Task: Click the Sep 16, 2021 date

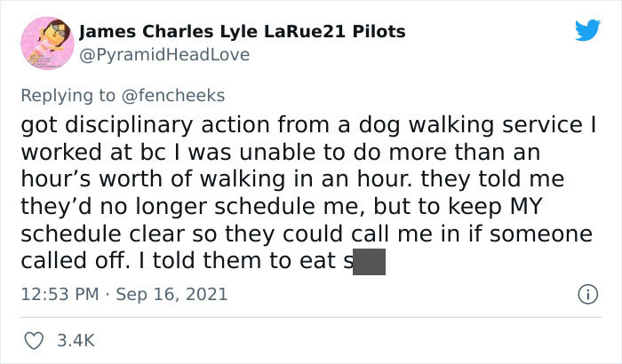Action: (x=171, y=294)
